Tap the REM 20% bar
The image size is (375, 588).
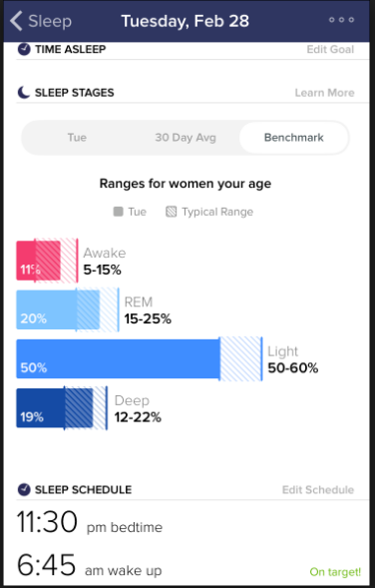click(58, 309)
